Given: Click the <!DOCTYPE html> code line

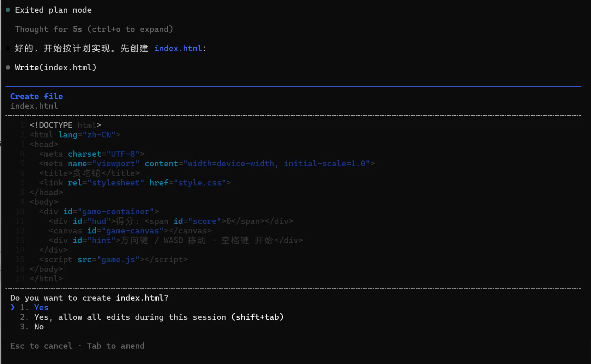Looking at the screenshot, I should point(65,125).
